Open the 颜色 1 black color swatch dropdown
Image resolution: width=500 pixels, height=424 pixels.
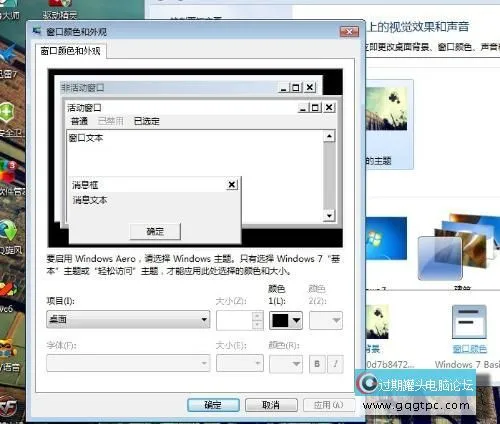[x=286, y=320]
